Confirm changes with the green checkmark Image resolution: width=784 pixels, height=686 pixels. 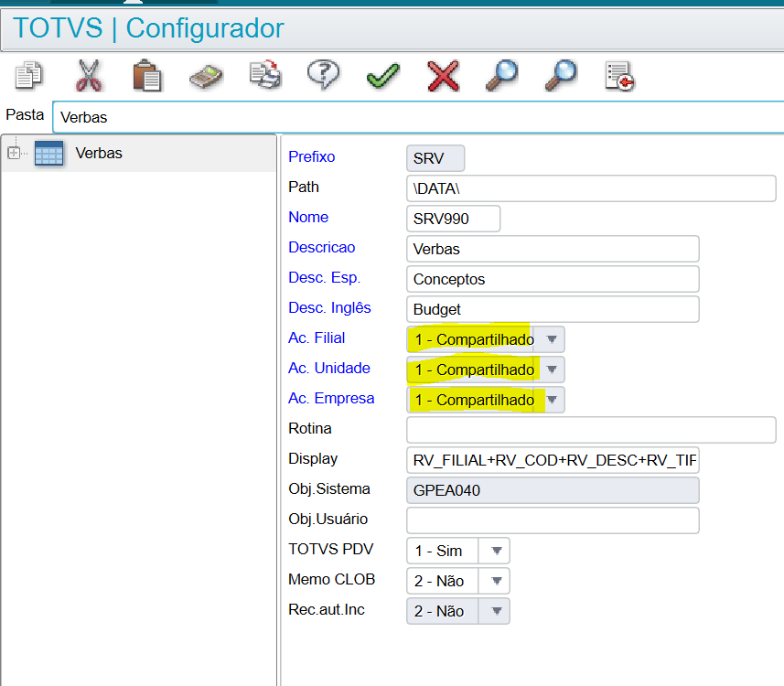pos(383,76)
